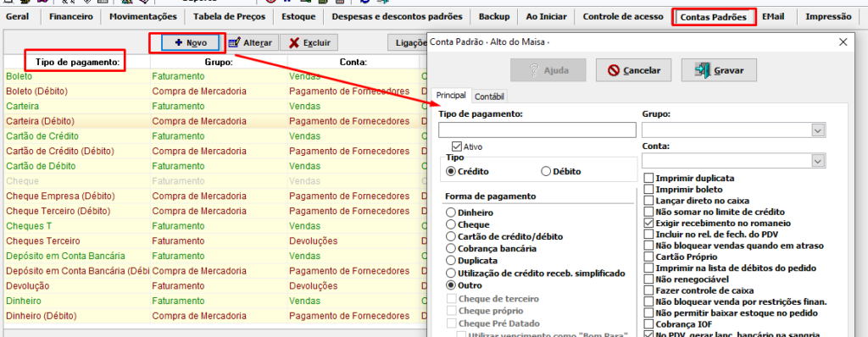
Task: Check Não bloquear vendas quando em atraso
Action: point(648,246)
